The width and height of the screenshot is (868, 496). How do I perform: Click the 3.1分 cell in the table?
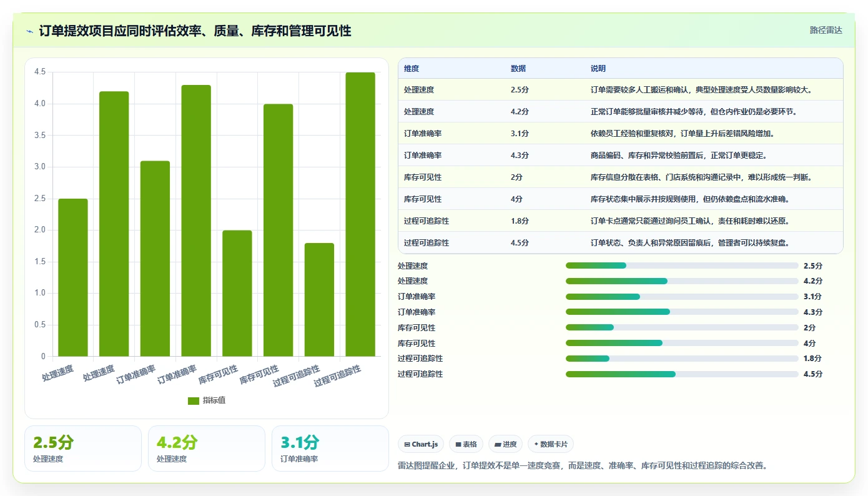(x=520, y=134)
